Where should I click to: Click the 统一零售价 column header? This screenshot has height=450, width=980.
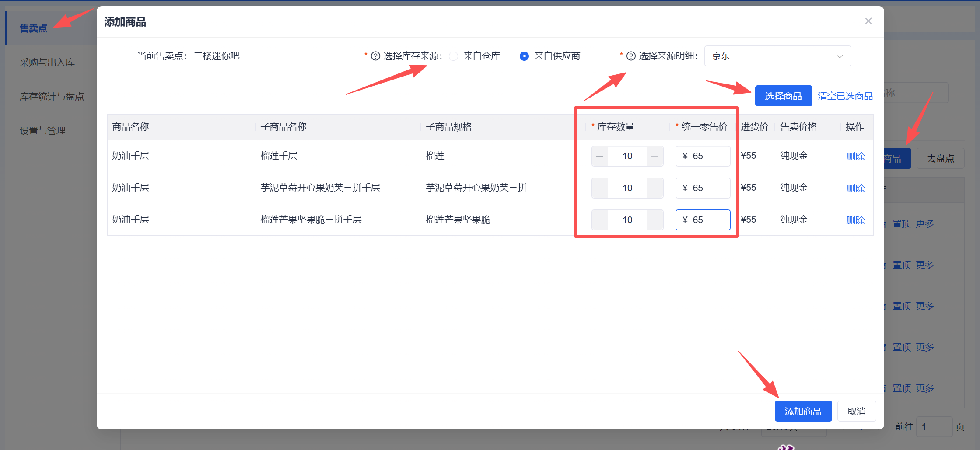[x=704, y=127]
